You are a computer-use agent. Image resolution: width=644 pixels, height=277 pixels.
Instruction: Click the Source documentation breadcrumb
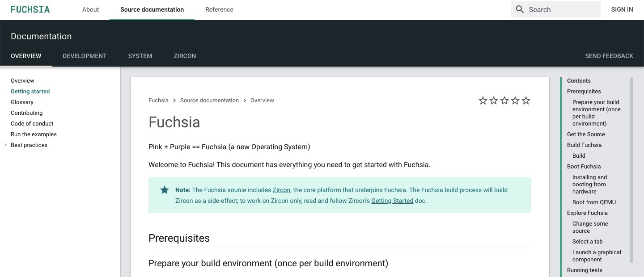[209, 101]
